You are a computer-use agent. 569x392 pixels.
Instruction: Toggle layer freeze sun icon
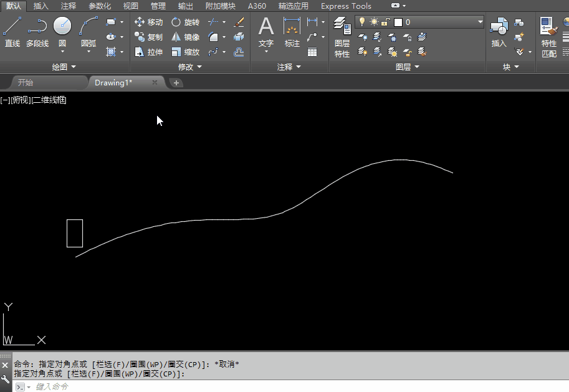point(374,22)
